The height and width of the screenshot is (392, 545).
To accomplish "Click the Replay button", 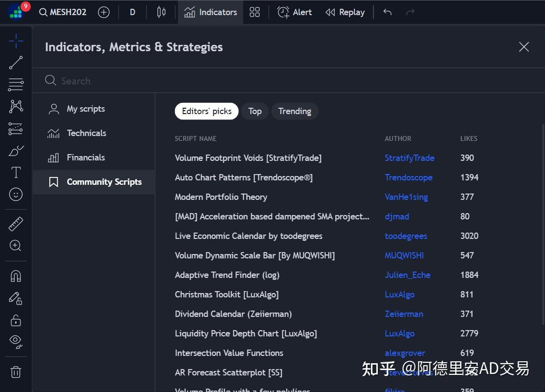I will [345, 12].
